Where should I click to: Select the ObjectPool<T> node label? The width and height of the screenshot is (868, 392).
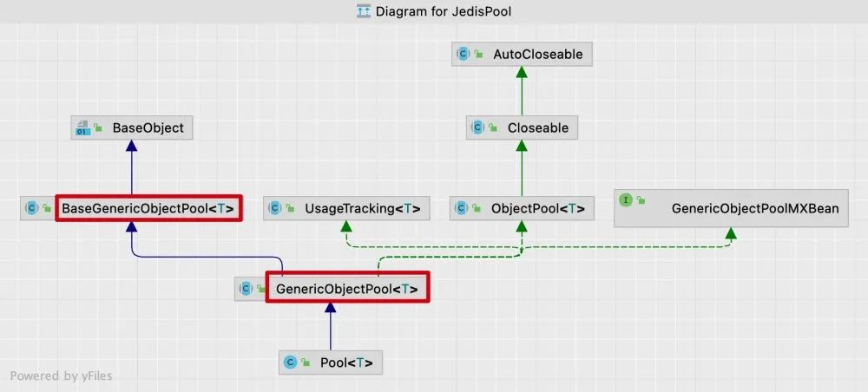537,208
